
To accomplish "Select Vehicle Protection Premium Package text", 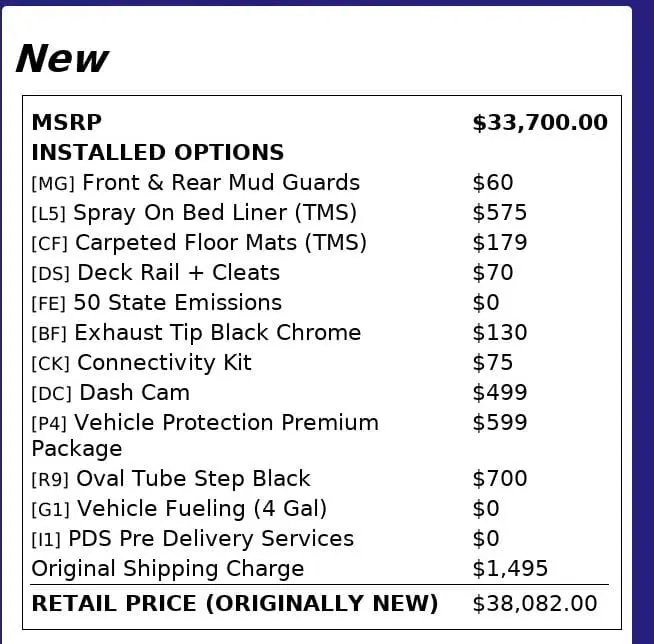I will pos(205,435).
